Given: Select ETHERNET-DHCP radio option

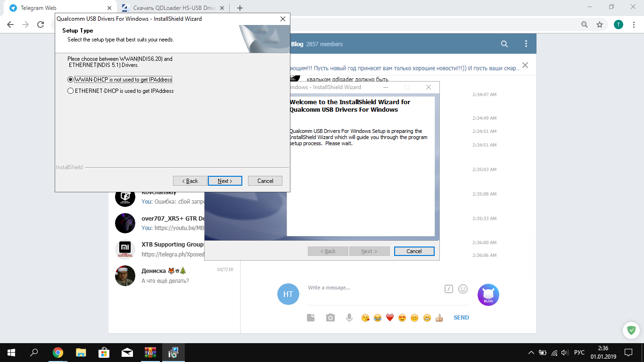Looking at the screenshot, I should (x=121, y=91).
